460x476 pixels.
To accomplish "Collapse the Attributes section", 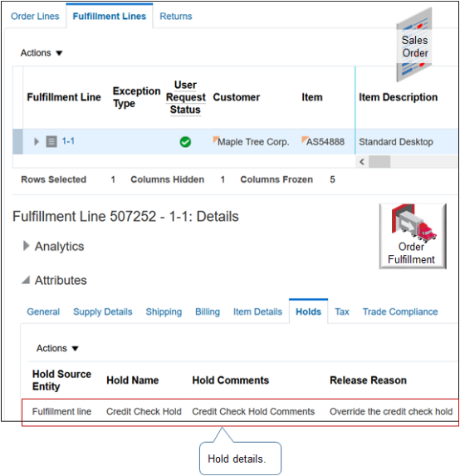I will (x=26, y=280).
